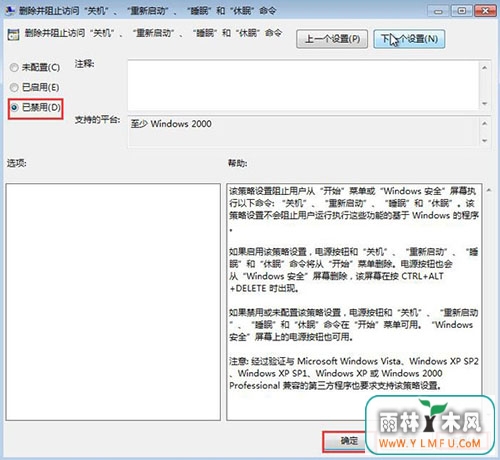Minimize the policy dialog window
Screen dimensions: 500x460
438,11
